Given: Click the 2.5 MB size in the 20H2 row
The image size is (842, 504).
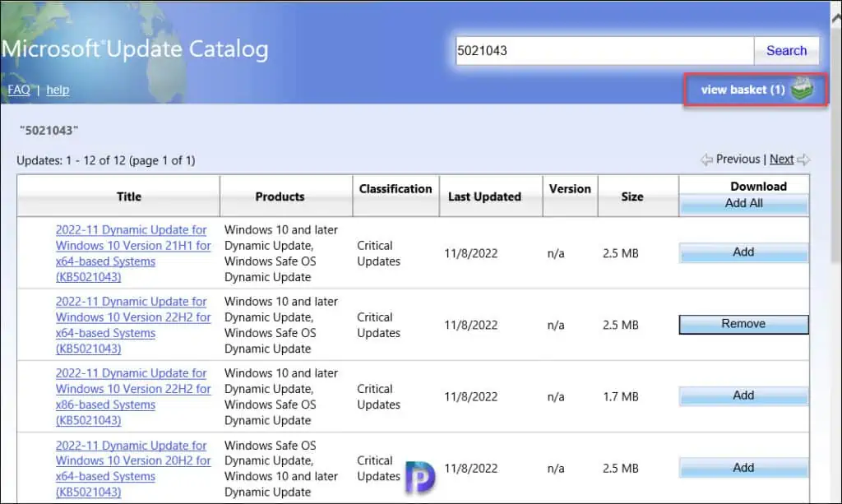Looking at the screenshot, I should [620, 468].
